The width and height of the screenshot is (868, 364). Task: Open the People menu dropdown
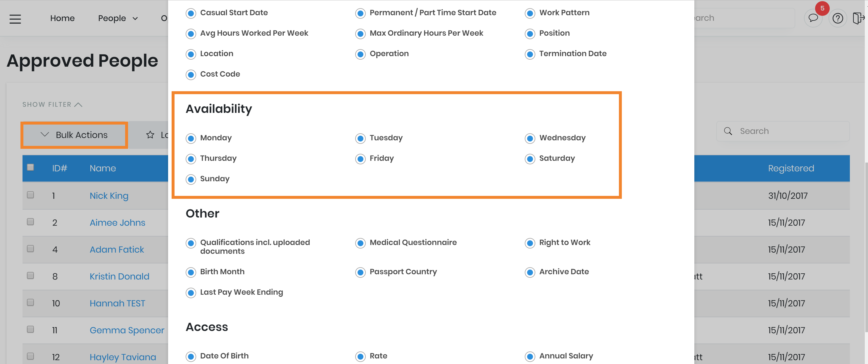[x=118, y=18]
